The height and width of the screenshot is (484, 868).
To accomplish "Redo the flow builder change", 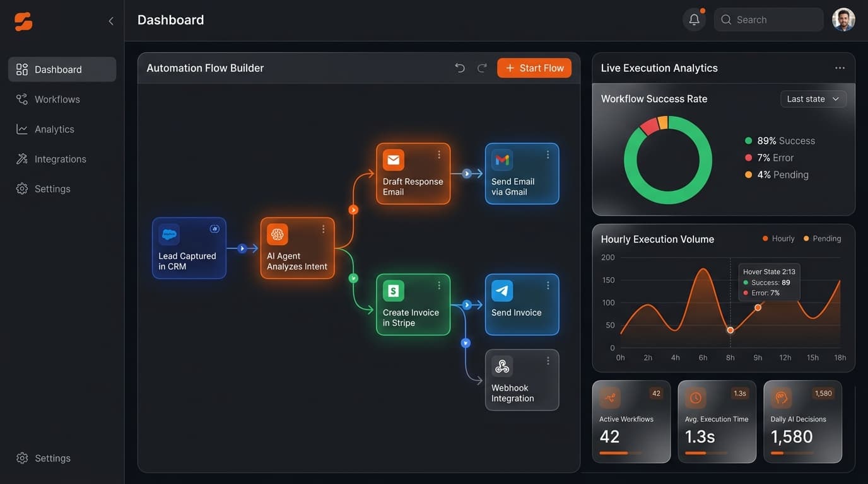I will 482,68.
